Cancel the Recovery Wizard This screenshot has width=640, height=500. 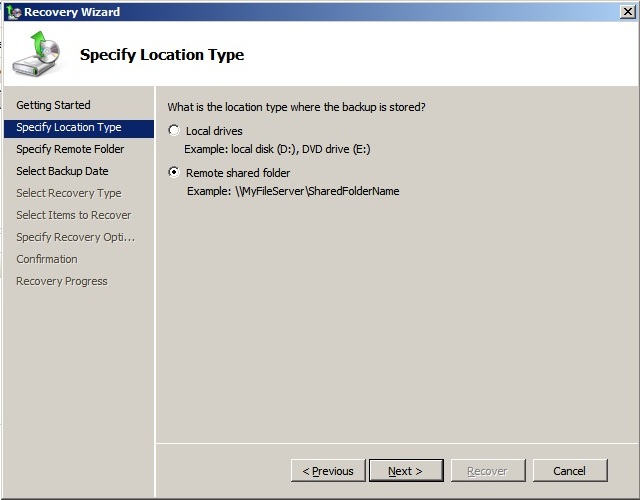click(570, 471)
